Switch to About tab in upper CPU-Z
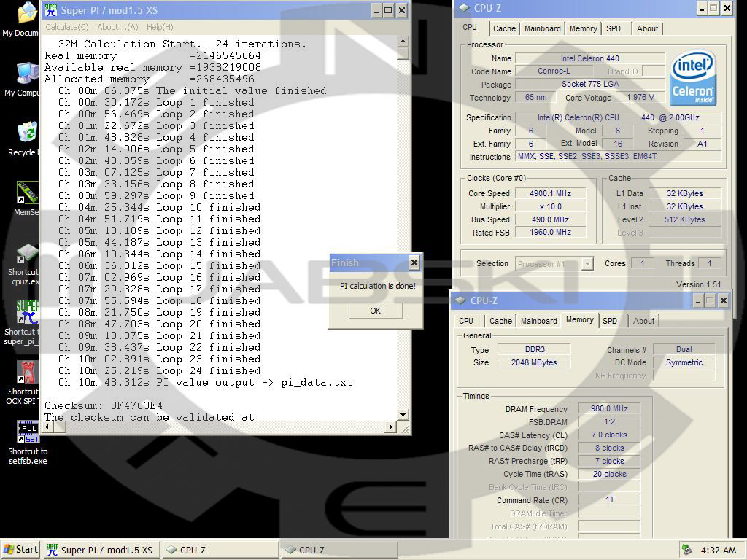747x560 pixels. click(648, 28)
